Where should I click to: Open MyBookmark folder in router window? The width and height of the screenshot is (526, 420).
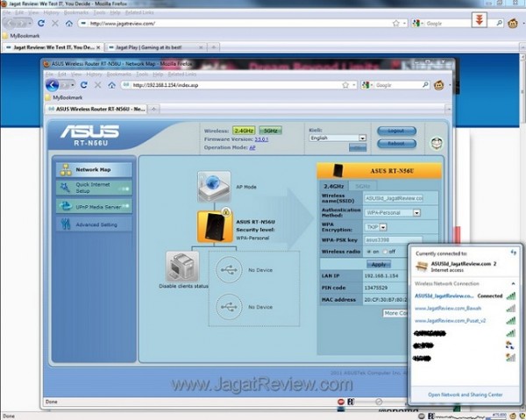tap(64, 97)
